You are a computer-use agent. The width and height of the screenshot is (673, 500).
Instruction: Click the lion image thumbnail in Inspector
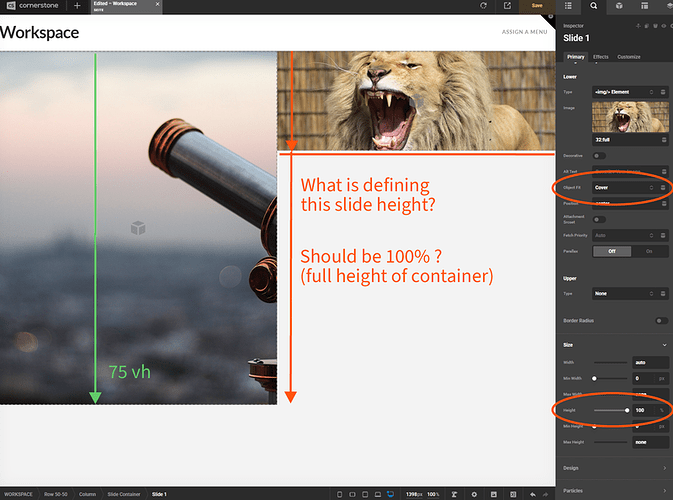[630, 117]
